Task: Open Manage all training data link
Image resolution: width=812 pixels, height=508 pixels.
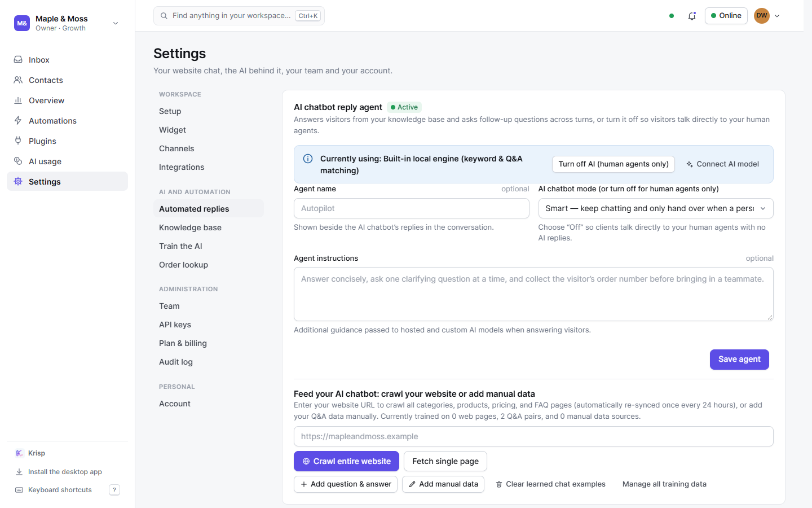Action: [664, 484]
